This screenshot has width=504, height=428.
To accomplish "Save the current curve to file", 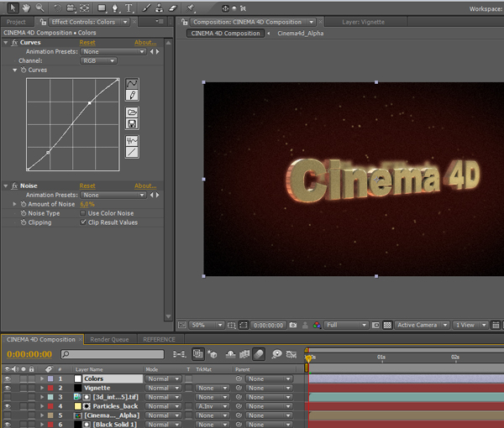I will click(132, 124).
